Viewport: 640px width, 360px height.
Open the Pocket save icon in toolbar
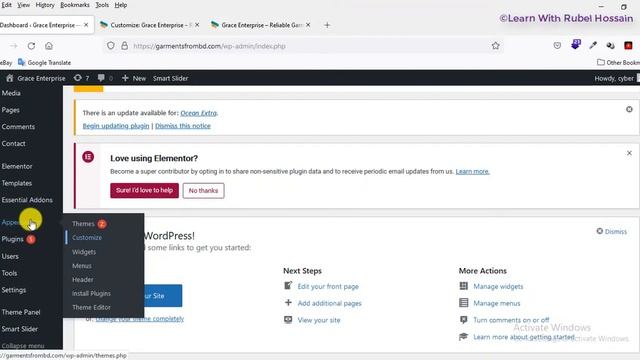coord(557,46)
